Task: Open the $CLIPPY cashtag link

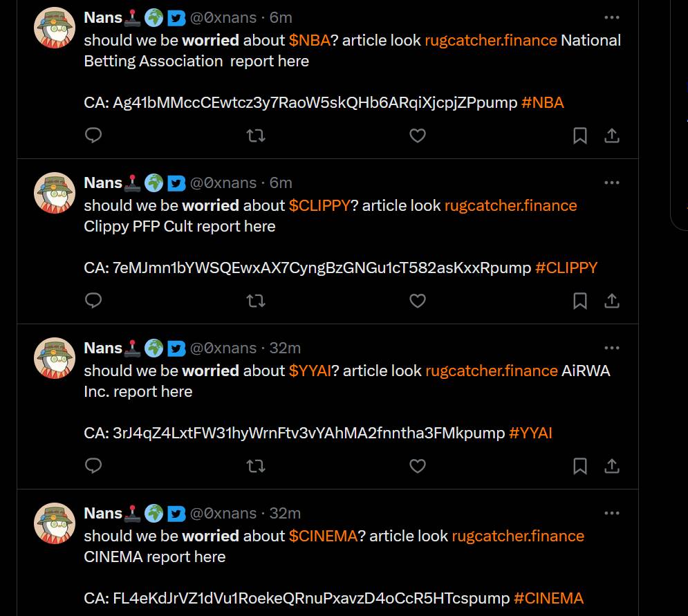Action: tap(319, 205)
